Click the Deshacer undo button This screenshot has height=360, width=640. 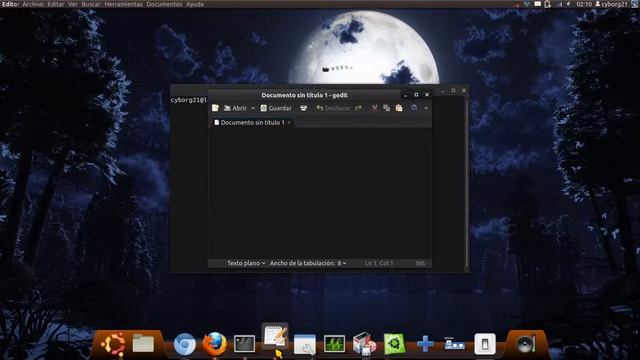(x=333, y=108)
